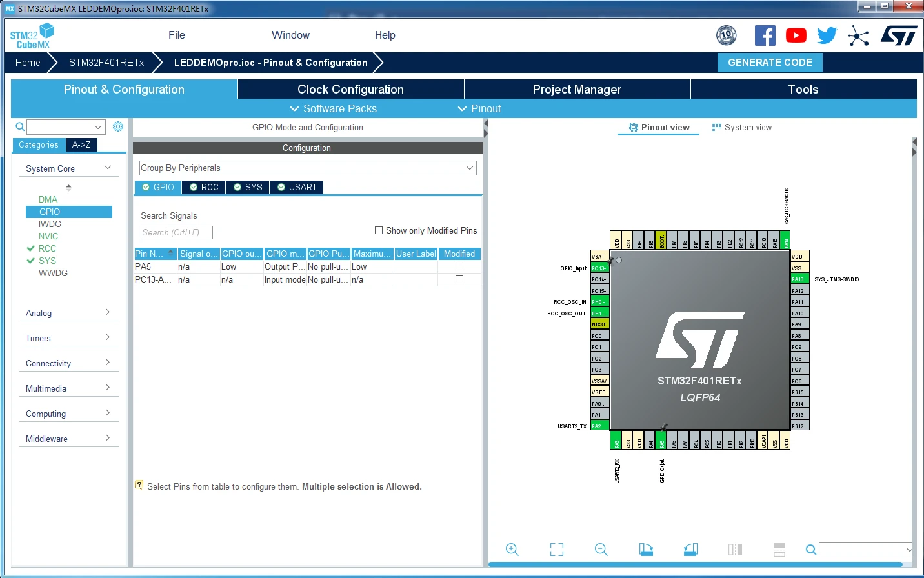924x578 pixels.
Task: Click the ST logo in header
Action: coord(899,35)
